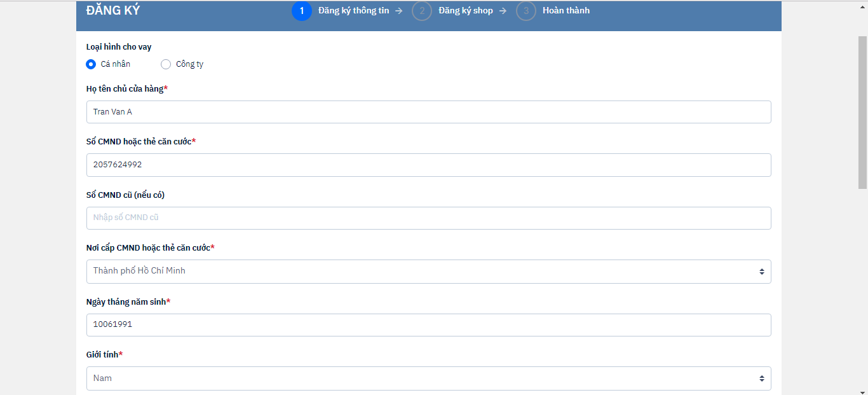The image size is (868, 395).
Task: Select the Công ty radio option
Action: (166, 64)
